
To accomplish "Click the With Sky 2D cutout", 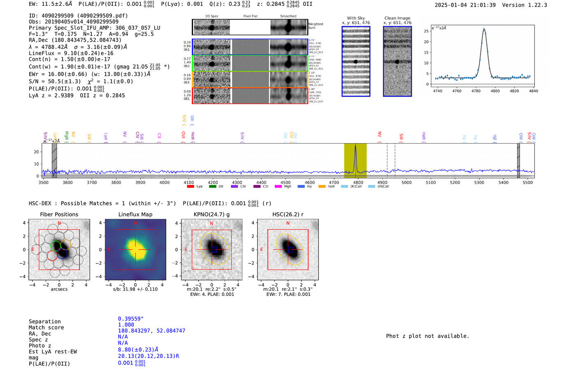I will pos(356,61).
